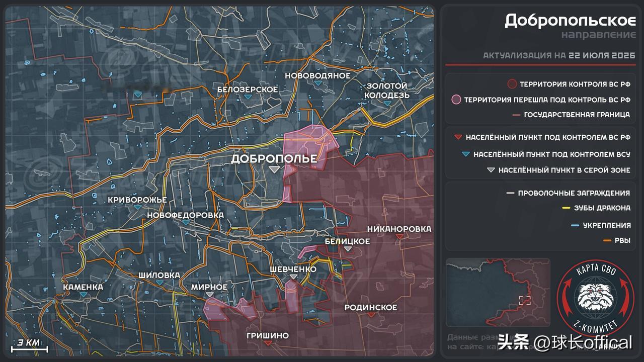Click the yellow dash for зубы дракона
This screenshot has width=644, height=362.
[566, 208]
